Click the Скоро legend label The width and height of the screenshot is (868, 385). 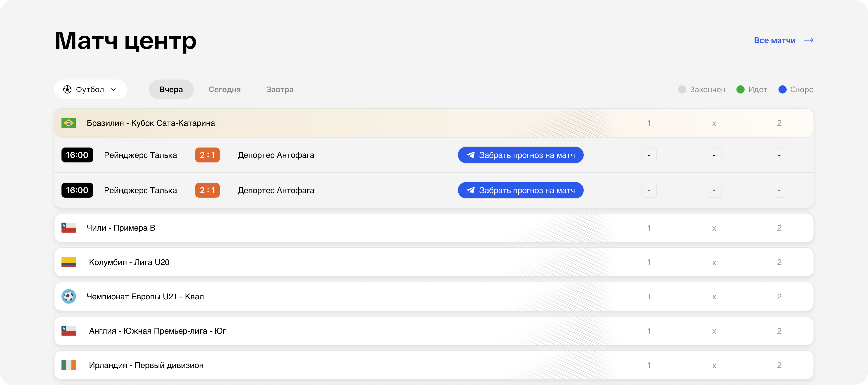pos(802,89)
